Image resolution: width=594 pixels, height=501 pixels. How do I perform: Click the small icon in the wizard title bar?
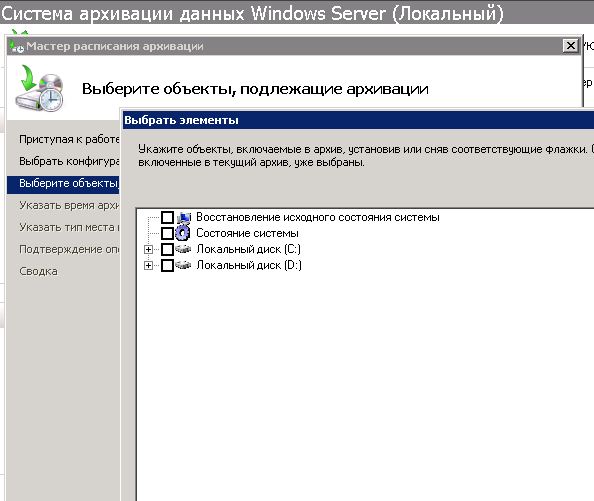pos(17,46)
